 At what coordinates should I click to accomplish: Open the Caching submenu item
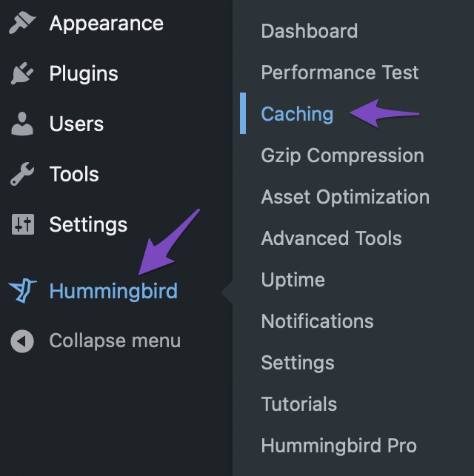point(297,114)
